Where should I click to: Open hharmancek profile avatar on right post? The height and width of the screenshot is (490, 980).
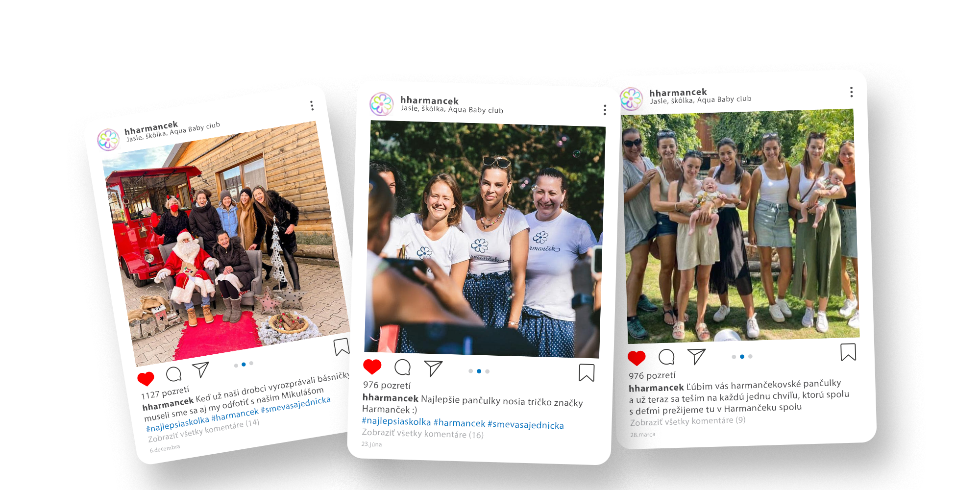(x=631, y=99)
